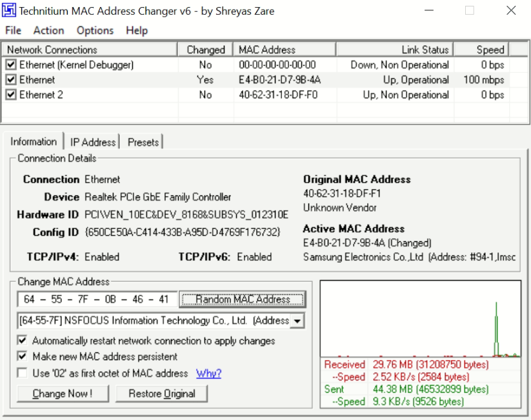Click the network traffic graph
The height and width of the screenshot is (420, 531).
[x=420, y=319]
